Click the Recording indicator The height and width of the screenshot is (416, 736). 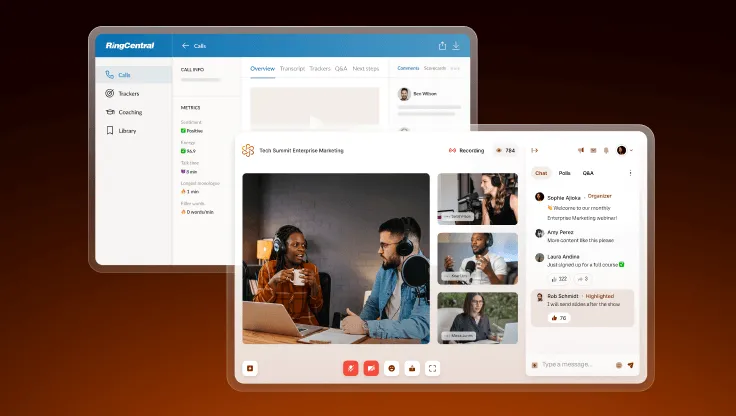pyautogui.click(x=466, y=150)
